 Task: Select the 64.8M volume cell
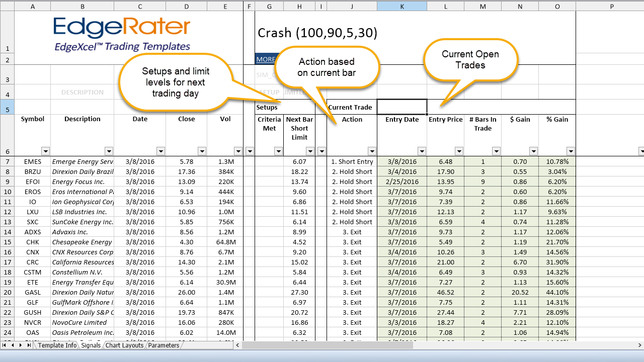pyautogui.click(x=225, y=242)
